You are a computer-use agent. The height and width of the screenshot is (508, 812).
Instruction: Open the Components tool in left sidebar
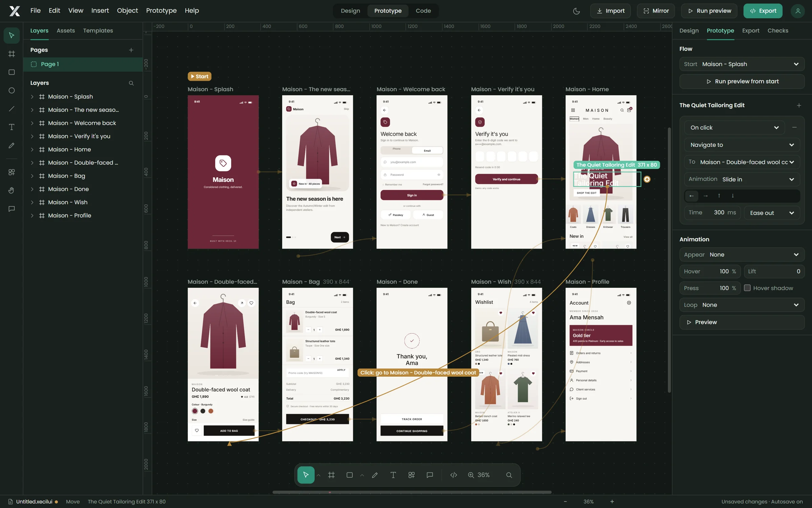click(12, 172)
